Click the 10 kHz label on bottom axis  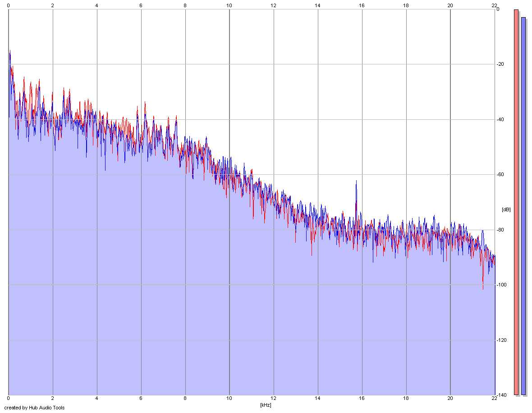pyautogui.click(x=229, y=399)
